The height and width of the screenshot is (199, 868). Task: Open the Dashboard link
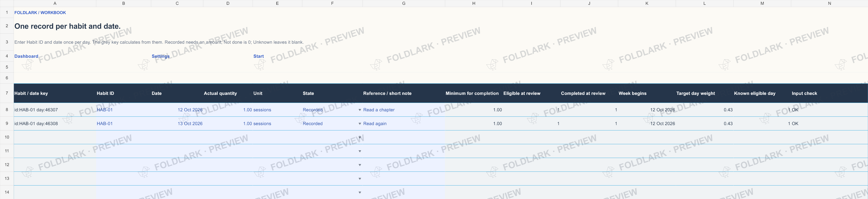(x=26, y=56)
